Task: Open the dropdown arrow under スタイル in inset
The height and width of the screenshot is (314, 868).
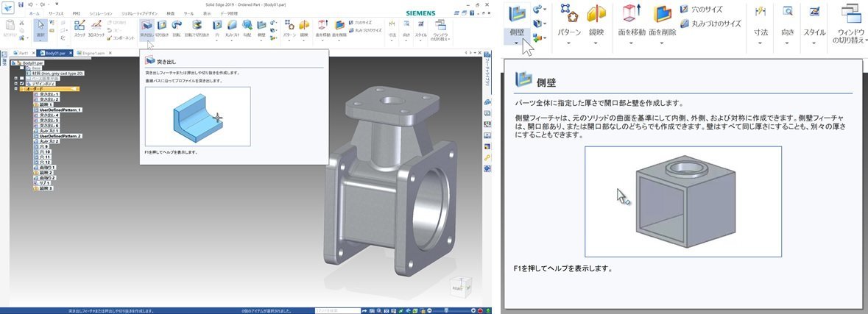Action: click(x=814, y=43)
